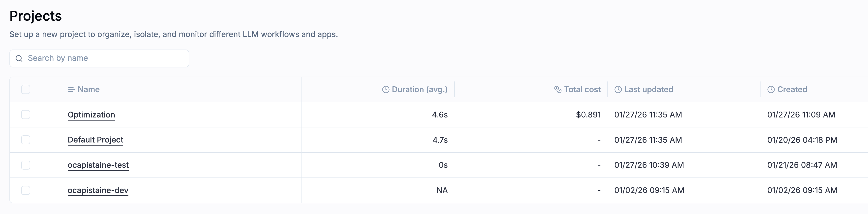Screen dimensions: 868x214
Task: Sort by Duration (avg.) column header
Action: [419, 90]
